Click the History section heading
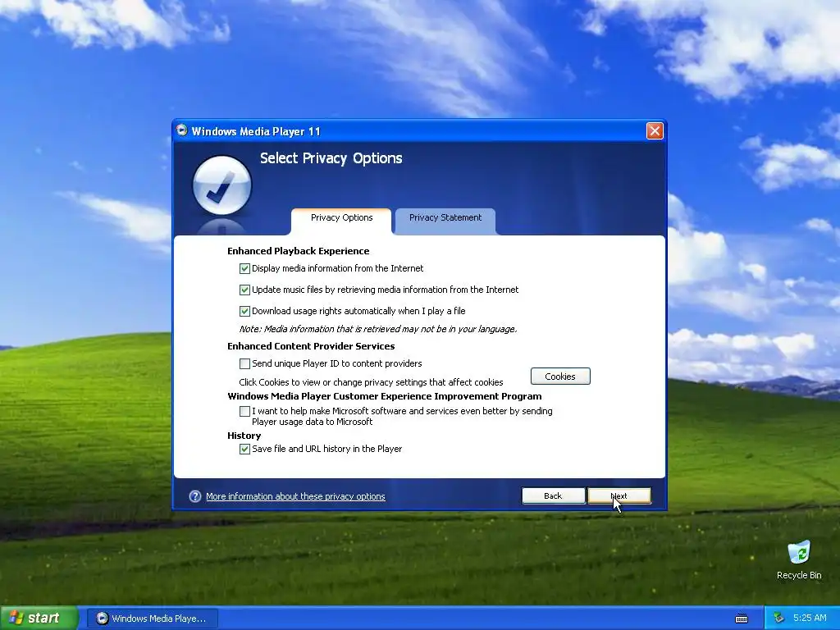This screenshot has width=840, height=630. click(244, 436)
